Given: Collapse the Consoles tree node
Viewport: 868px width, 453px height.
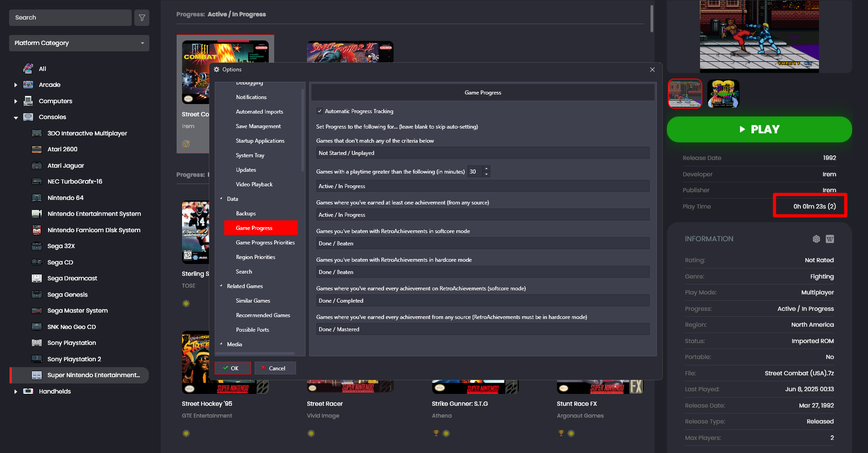Looking at the screenshot, I should click(15, 117).
